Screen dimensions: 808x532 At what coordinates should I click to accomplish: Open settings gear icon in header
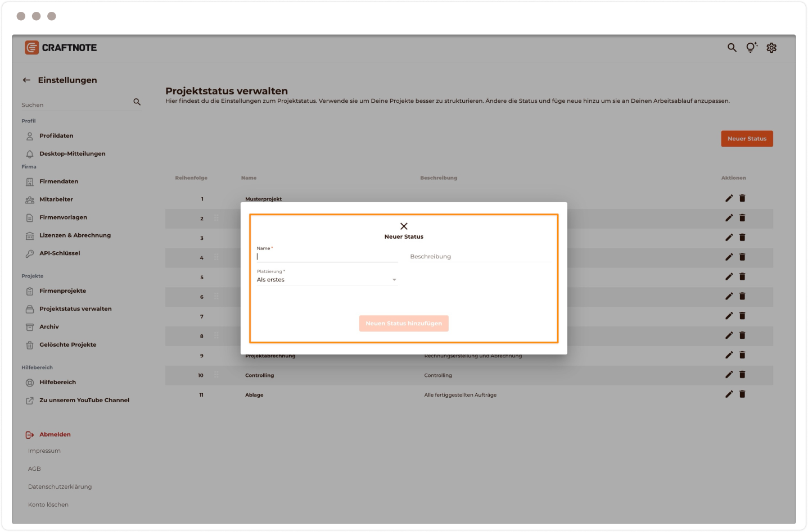[x=771, y=48]
